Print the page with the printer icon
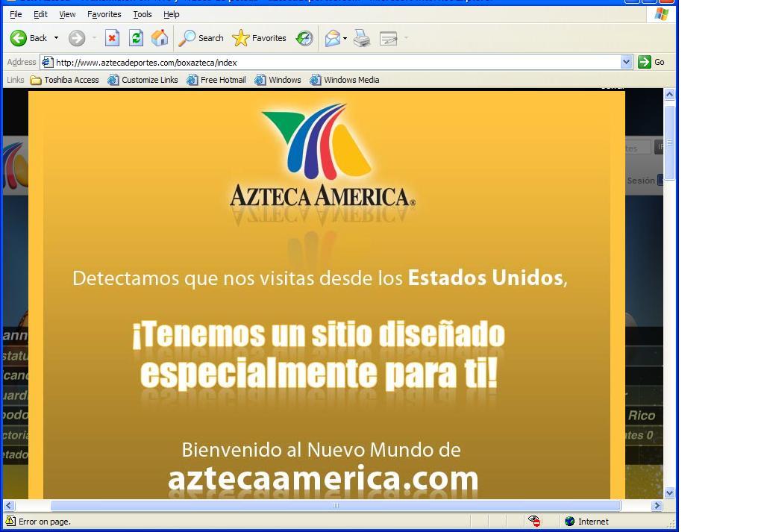Viewport: 764px width, 532px height. 362,38
